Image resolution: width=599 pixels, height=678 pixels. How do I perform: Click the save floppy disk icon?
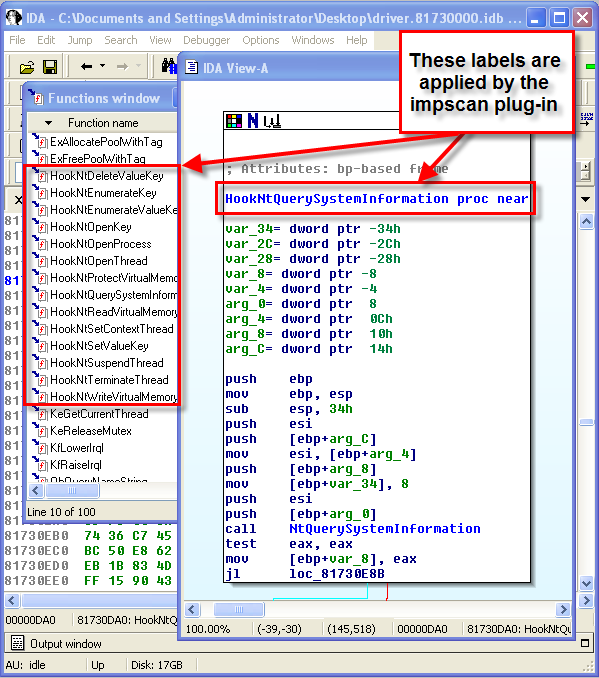[50, 67]
